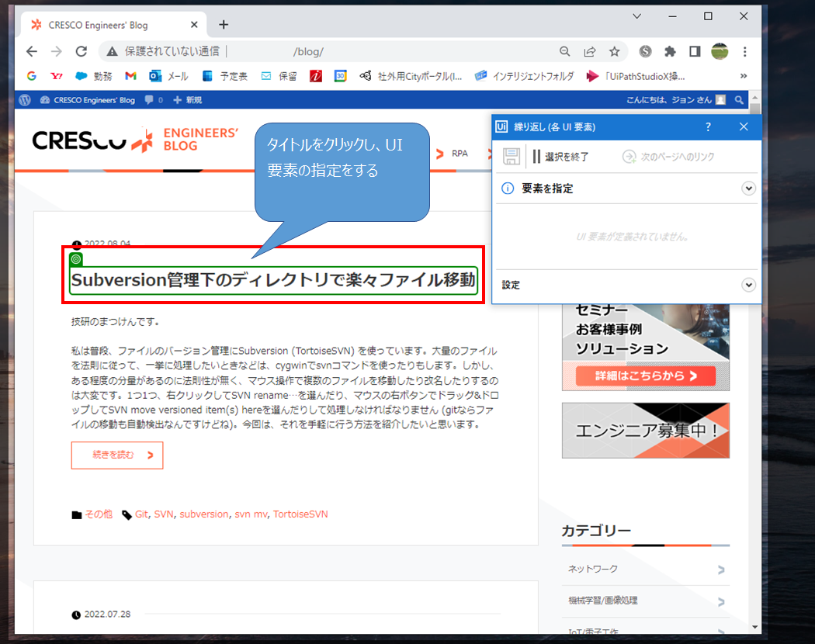Expand the 要素を指定 section chevron
Image resolution: width=815 pixels, height=644 pixels.
click(x=748, y=189)
